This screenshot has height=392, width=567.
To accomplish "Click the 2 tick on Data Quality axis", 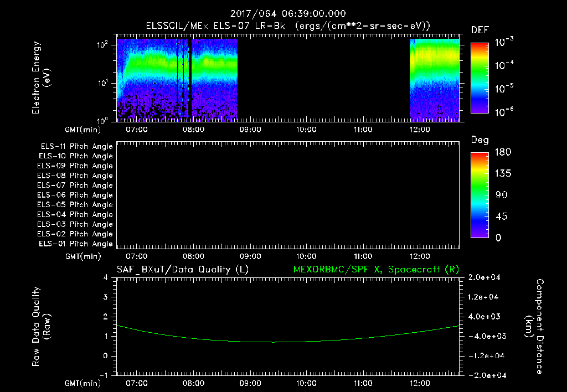I will click(x=106, y=317).
